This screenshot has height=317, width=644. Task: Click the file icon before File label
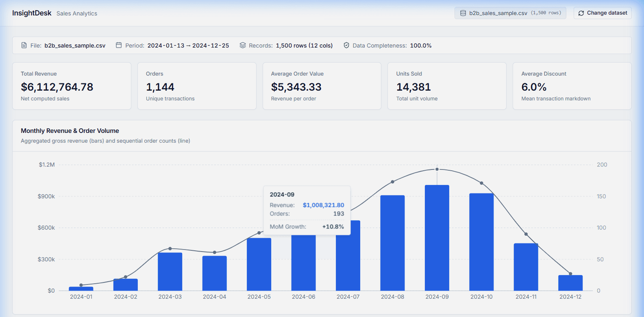[x=24, y=45]
